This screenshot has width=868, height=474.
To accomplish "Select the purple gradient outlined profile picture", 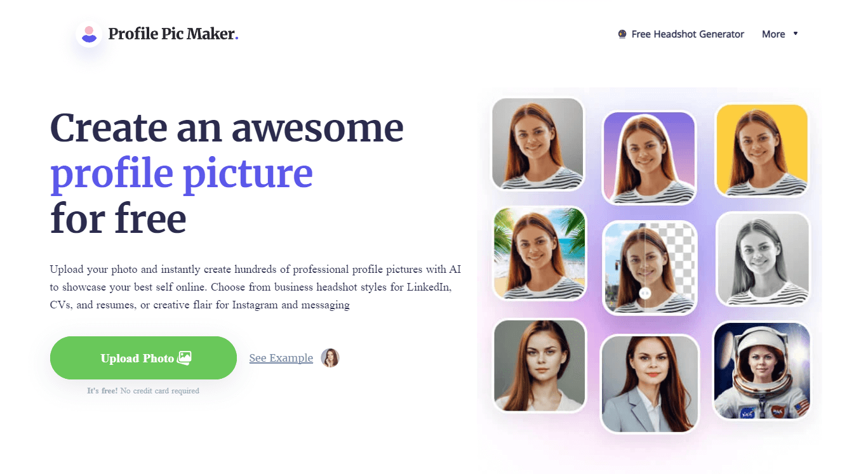I will click(649, 158).
